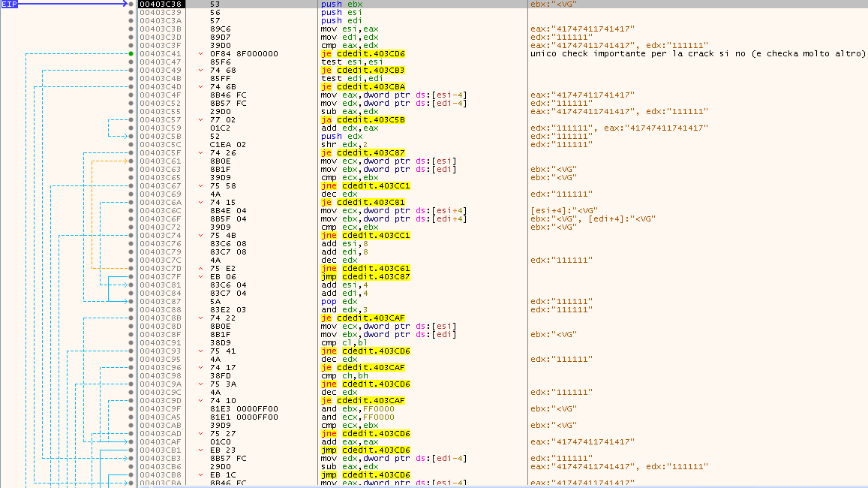This screenshot has height=488, width=868.
Task: Toggle breakpoint dot at address 00403C38
Action: tap(131, 5)
